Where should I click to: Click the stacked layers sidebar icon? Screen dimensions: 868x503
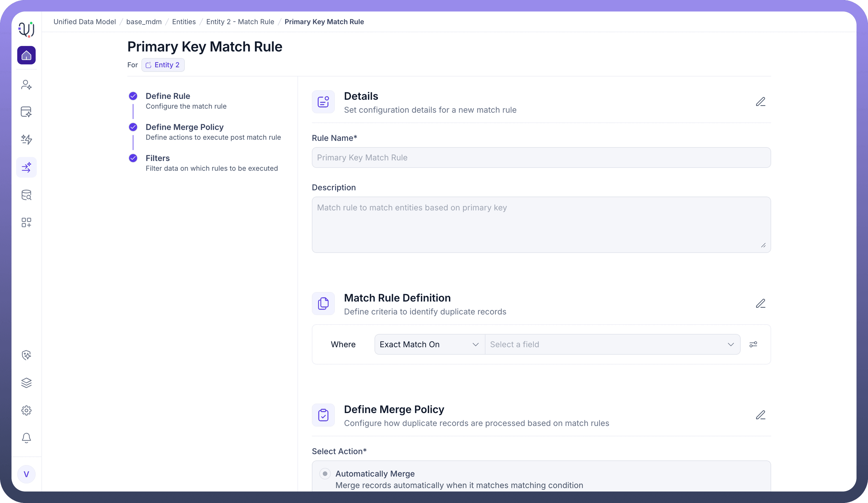26,383
